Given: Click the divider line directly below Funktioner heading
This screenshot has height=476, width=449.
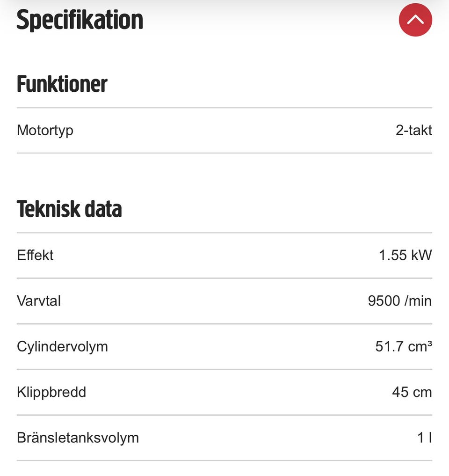Looking at the screenshot, I should click(224, 108).
